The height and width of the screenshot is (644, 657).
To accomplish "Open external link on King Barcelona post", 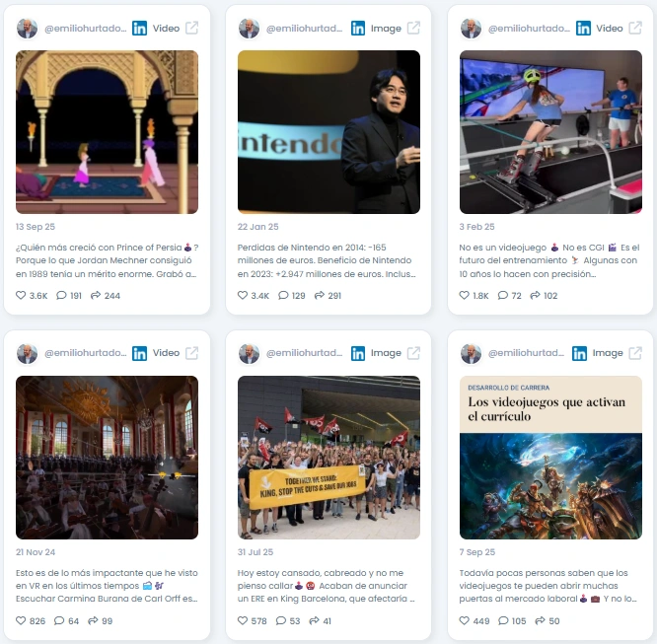I will pos(413,353).
